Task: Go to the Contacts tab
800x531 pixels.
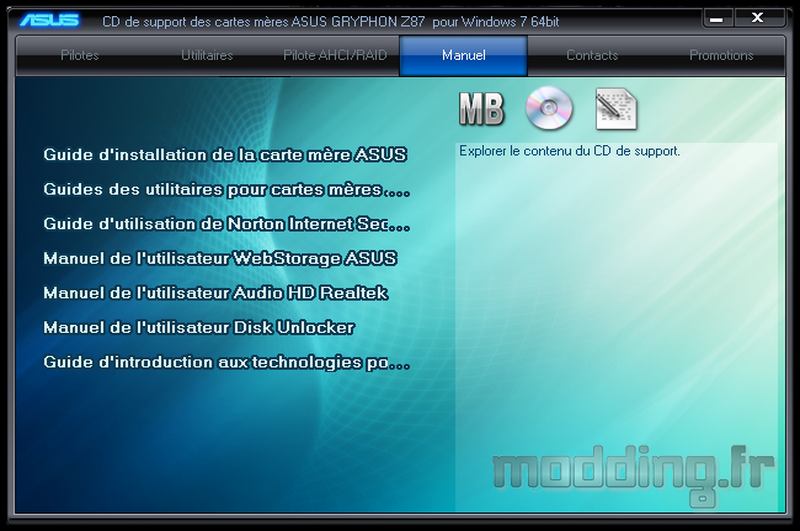Action: pyautogui.click(x=592, y=55)
